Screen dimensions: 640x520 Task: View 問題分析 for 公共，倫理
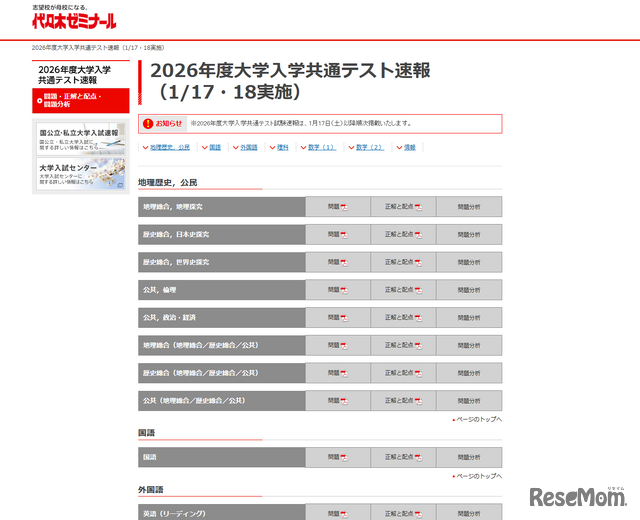tap(469, 290)
